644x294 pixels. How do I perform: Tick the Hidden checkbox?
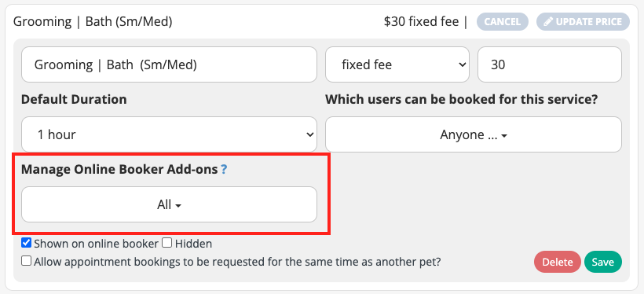(x=166, y=243)
